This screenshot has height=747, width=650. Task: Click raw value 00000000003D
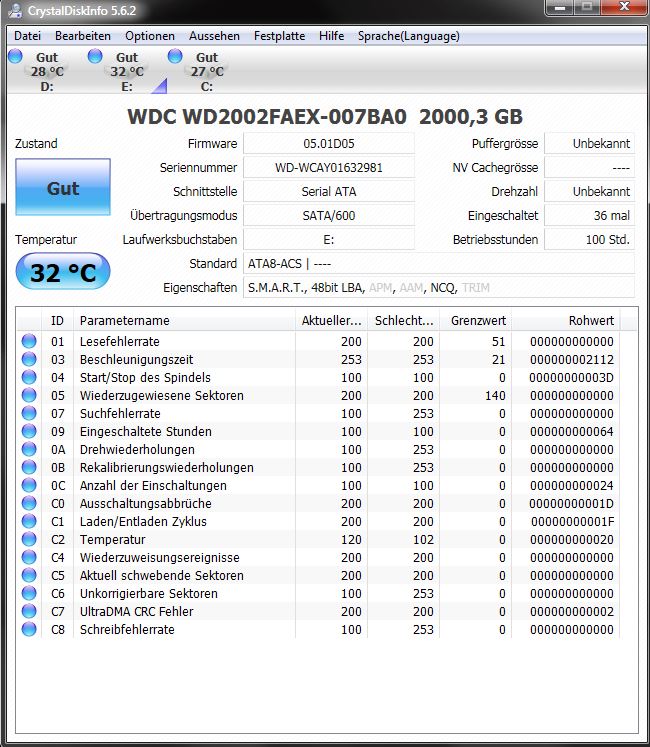click(x=571, y=378)
